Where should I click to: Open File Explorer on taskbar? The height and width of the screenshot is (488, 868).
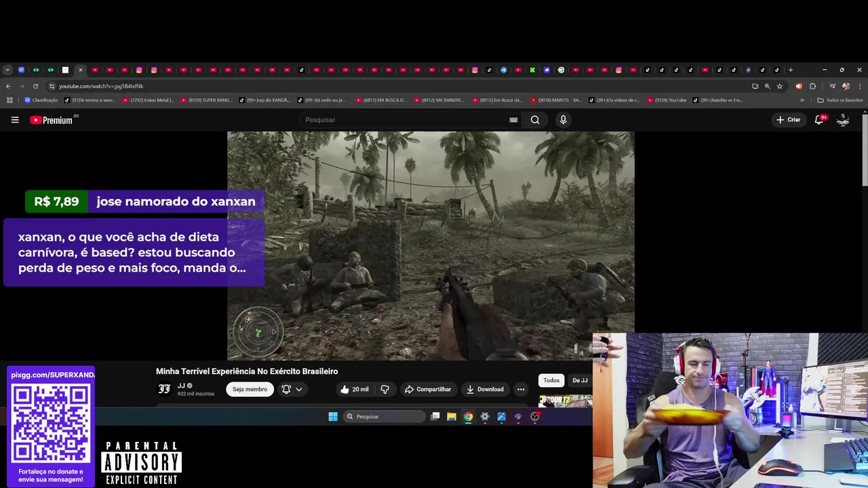[452, 417]
